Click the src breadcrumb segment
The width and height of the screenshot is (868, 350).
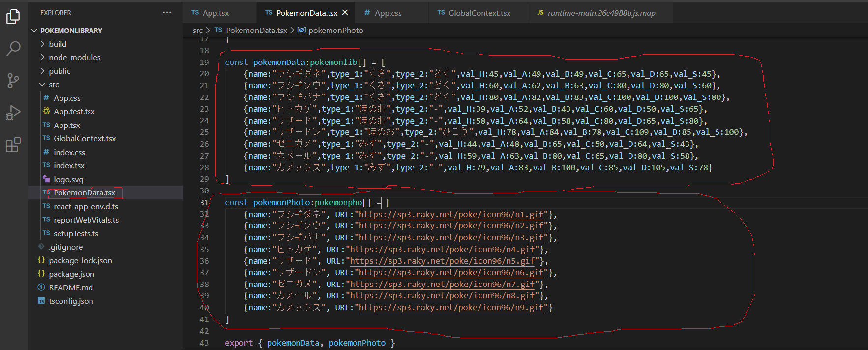pyautogui.click(x=198, y=30)
